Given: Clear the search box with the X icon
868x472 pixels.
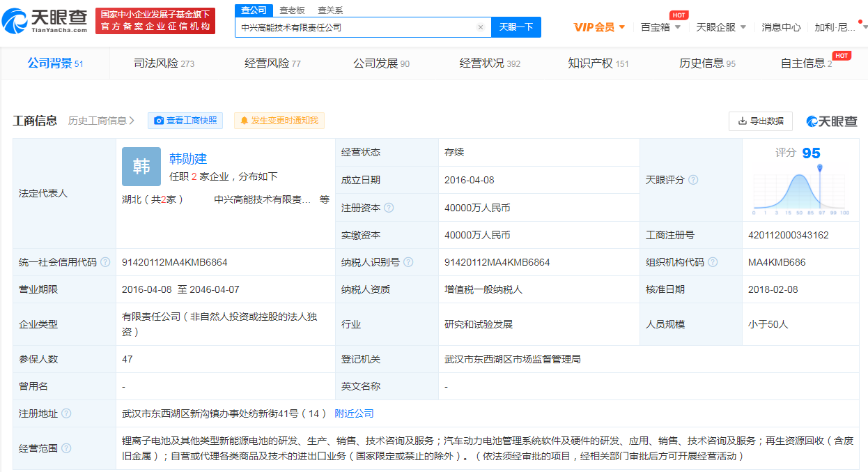Looking at the screenshot, I should [480, 27].
